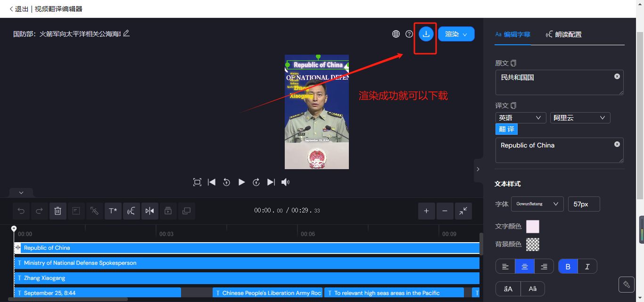Click the 翻译 translate button

(x=507, y=129)
